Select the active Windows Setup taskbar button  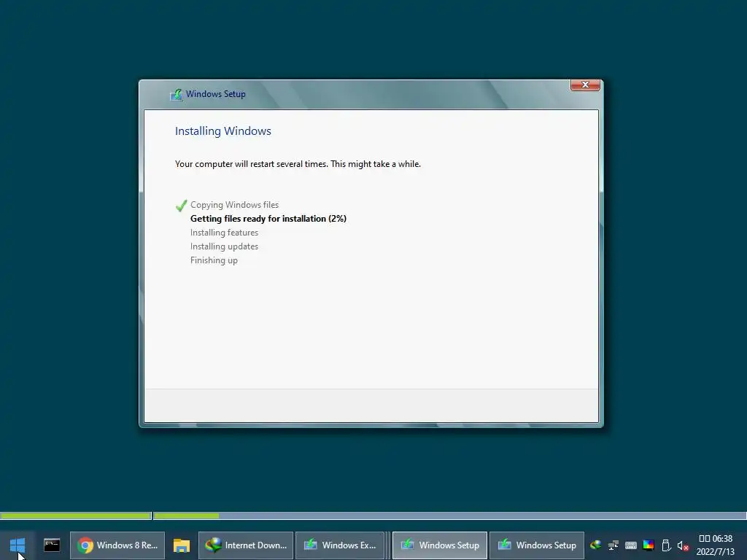tap(440, 545)
